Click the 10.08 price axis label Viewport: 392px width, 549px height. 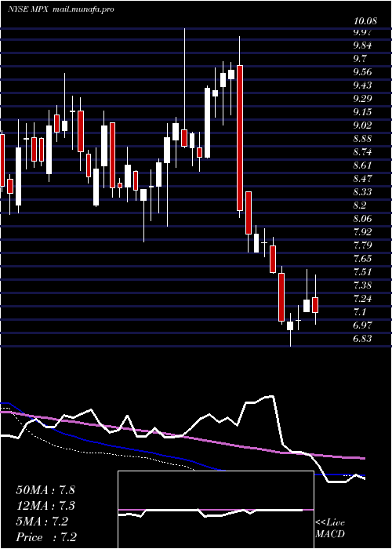click(365, 21)
